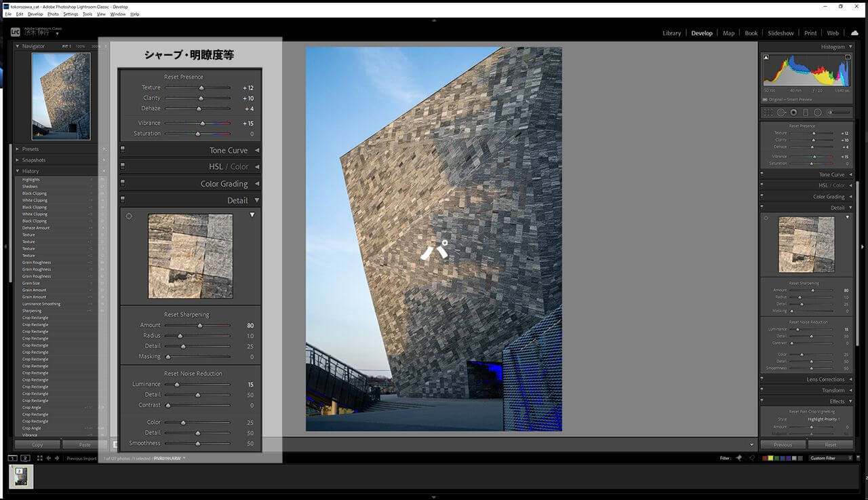This screenshot has height=500, width=868.
Task: Click the cloud sync status icon
Action: click(854, 33)
